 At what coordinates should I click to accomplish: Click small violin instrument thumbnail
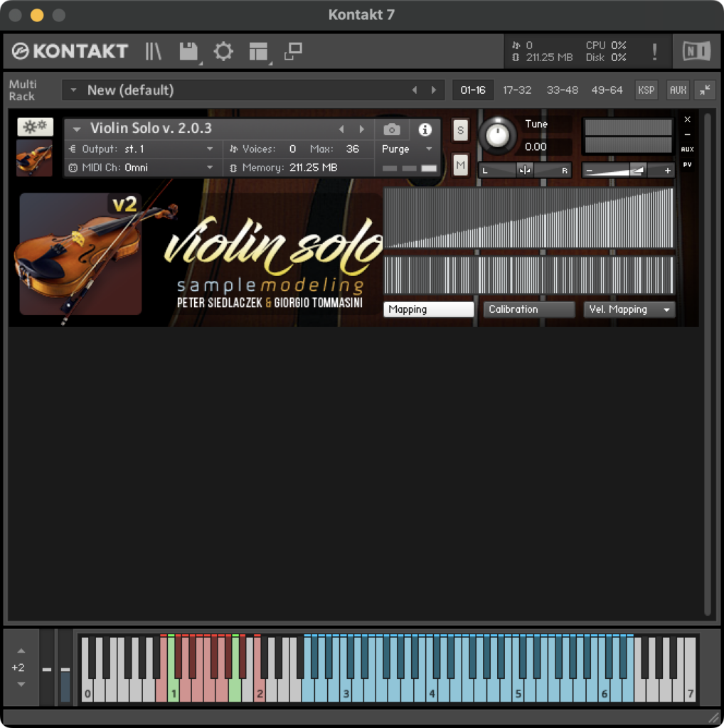[34, 158]
